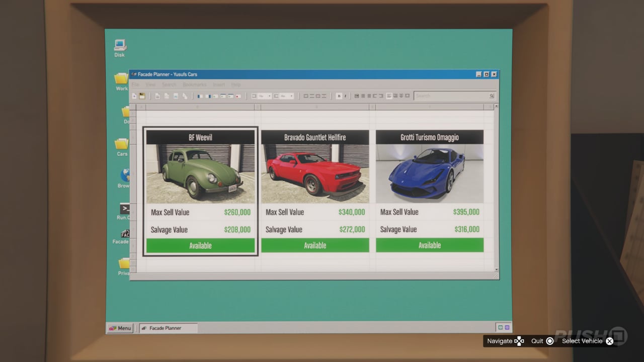Maximize the Facade Planner window

point(487,74)
